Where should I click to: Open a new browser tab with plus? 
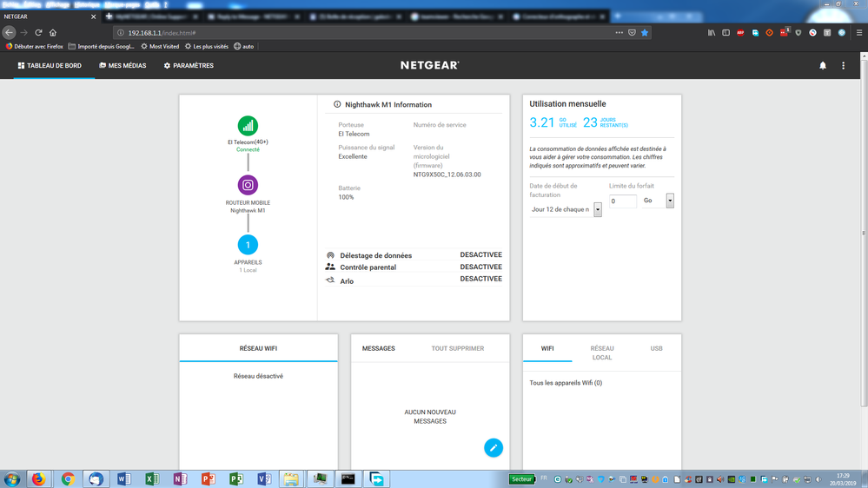tap(618, 16)
